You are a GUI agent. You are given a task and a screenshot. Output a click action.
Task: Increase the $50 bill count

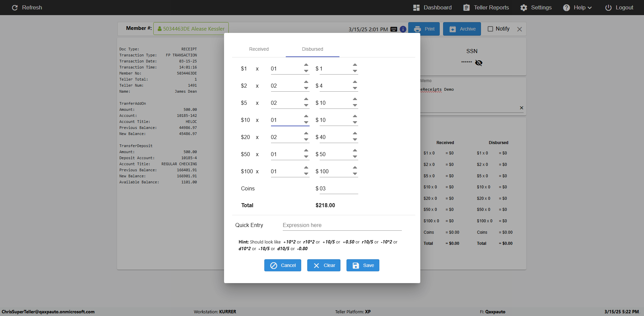point(306,151)
